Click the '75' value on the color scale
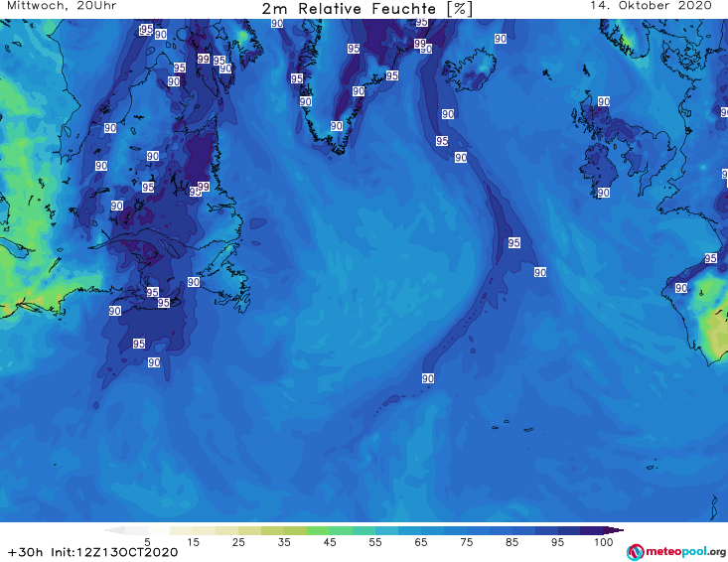The image size is (728, 562). pyautogui.click(x=466, y=542)
